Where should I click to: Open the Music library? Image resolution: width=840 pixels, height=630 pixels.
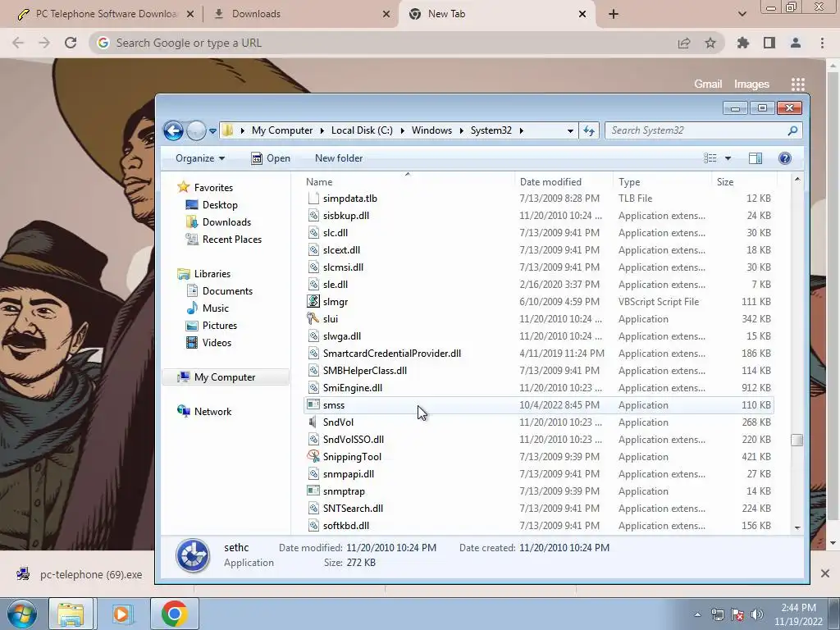[x=208, y=308]
